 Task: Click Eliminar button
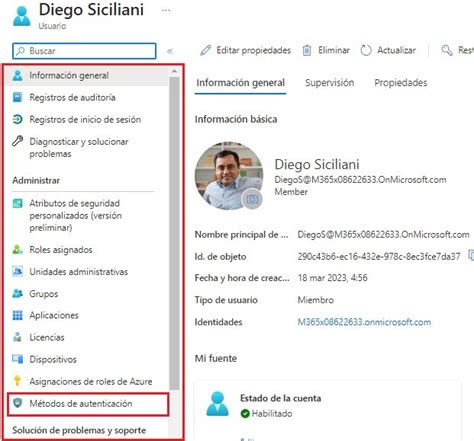(326, 50)
